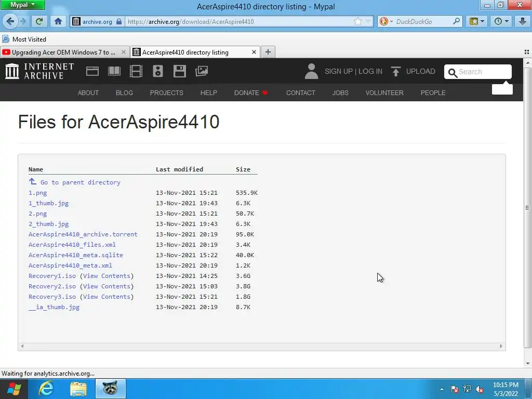The image size is (532, 399).
Task: Click the UPLOAD button
Action: coord(413,71)
